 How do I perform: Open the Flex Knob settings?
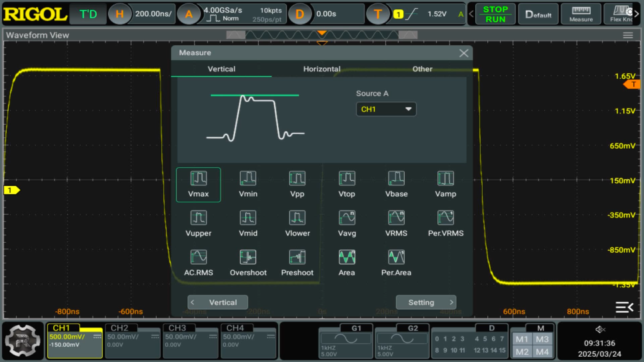623,14
